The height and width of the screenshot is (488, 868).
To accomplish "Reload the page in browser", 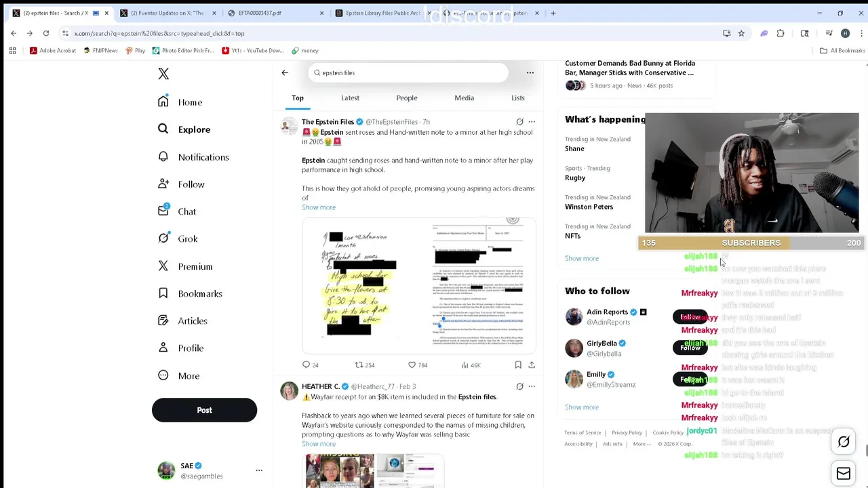I will click(x=46, y=33).
